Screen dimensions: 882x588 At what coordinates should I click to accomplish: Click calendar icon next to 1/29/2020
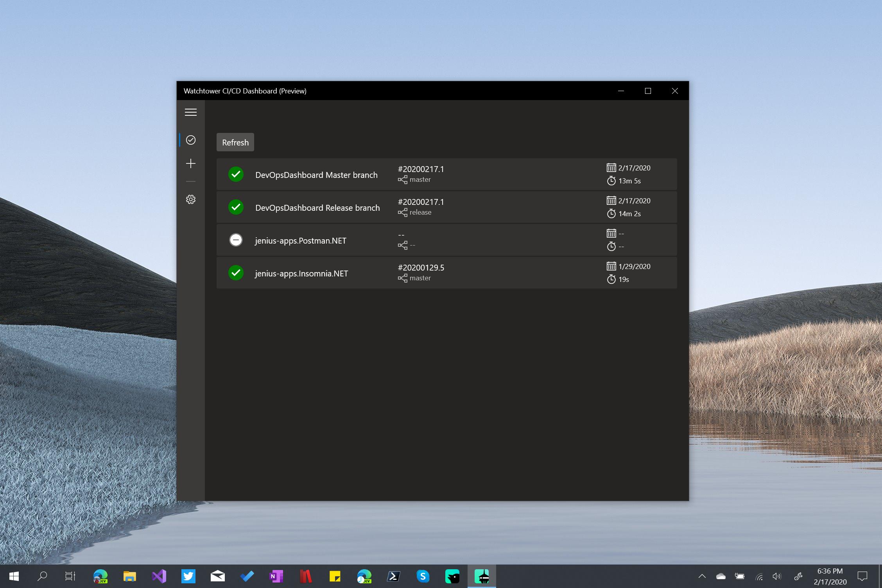point(611,266)
